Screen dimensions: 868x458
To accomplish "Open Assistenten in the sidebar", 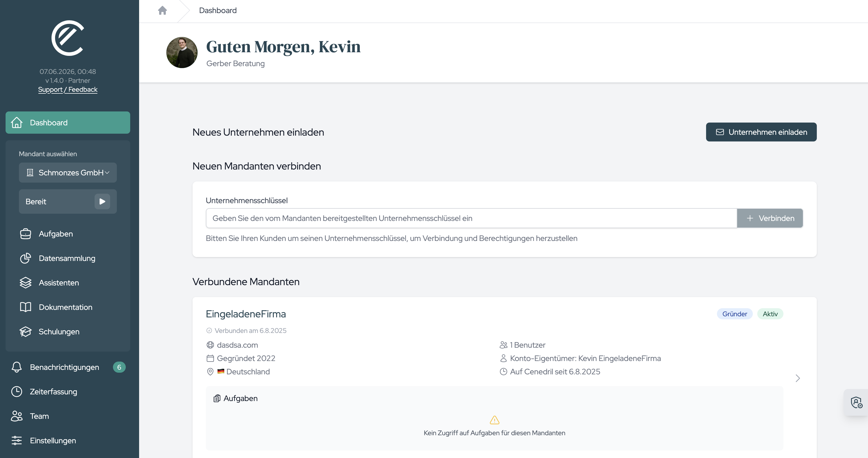I will coord(68,283).
